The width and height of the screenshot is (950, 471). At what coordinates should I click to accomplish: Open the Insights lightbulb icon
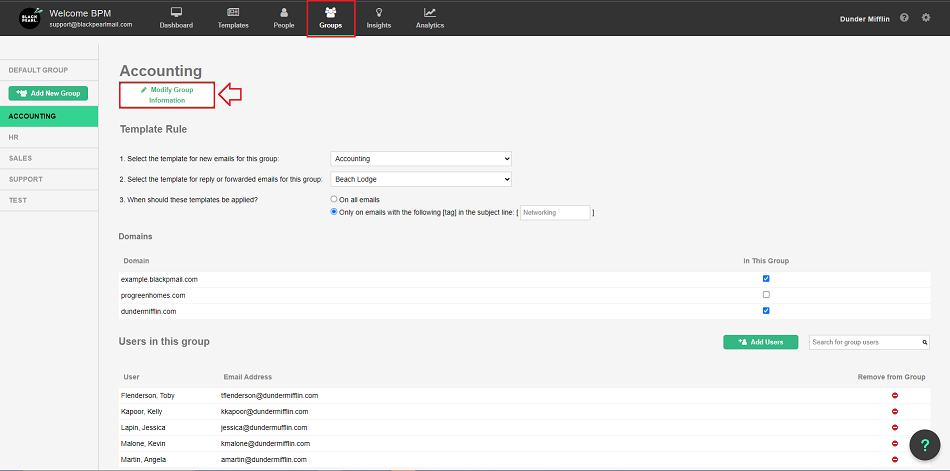pos(379,13)
